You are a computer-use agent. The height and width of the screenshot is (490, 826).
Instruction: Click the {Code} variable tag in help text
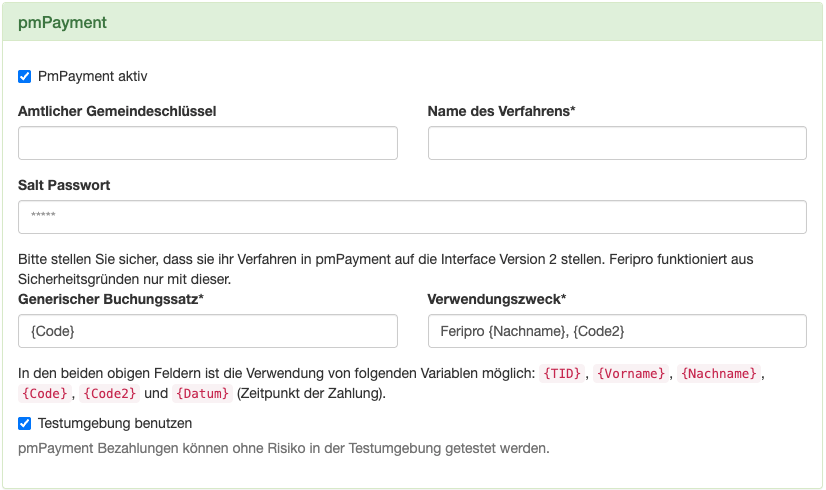(45, 394)
